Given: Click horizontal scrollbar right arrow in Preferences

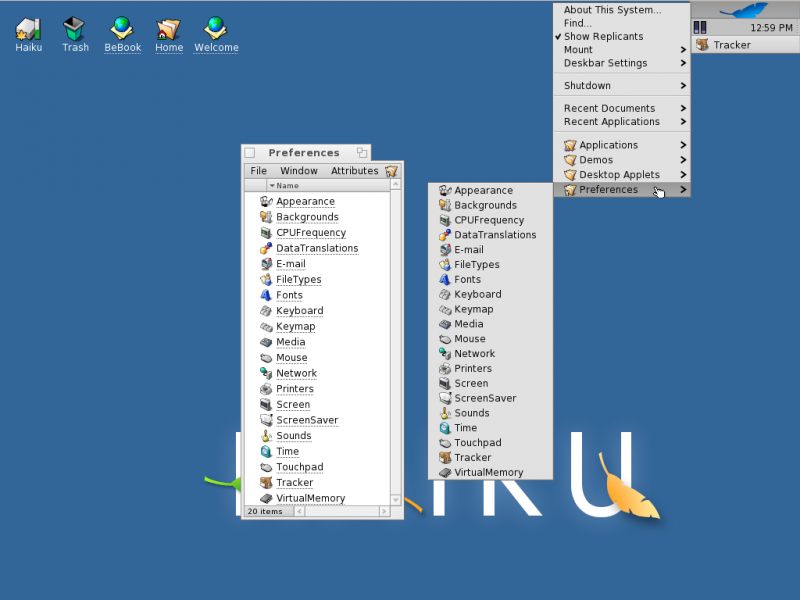Looking at the screenshot, I should 384,511.
